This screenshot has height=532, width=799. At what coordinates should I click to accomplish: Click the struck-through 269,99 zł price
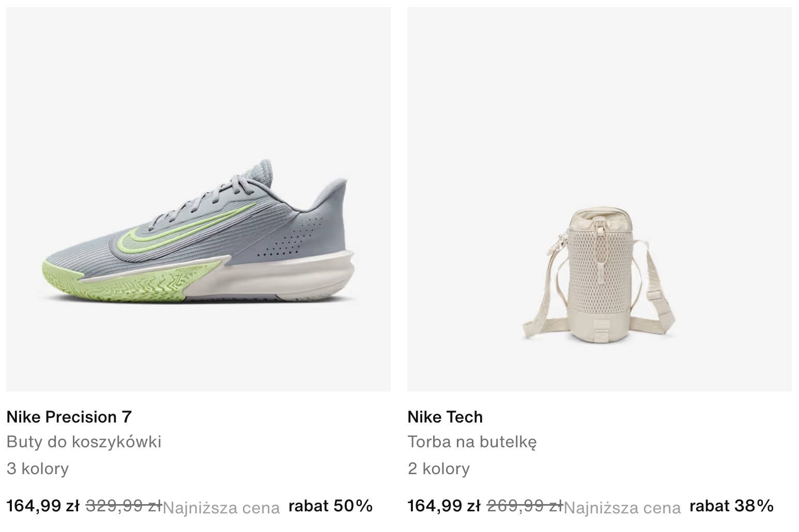pyautogui.click(x=525, y=506)
